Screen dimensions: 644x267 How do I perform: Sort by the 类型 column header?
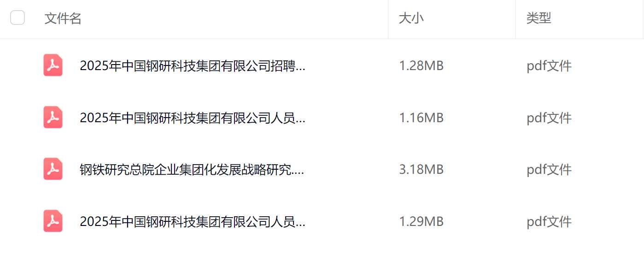[539, 18]
